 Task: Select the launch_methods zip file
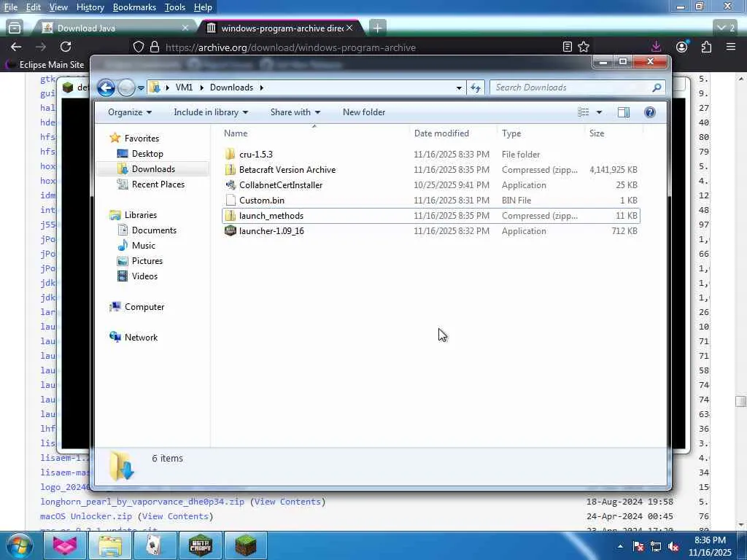(x=430, y=216)
